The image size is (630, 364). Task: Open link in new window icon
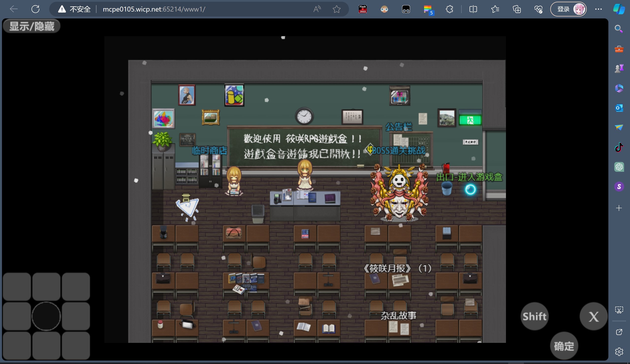pyautogui.click(x=619, y=332)
